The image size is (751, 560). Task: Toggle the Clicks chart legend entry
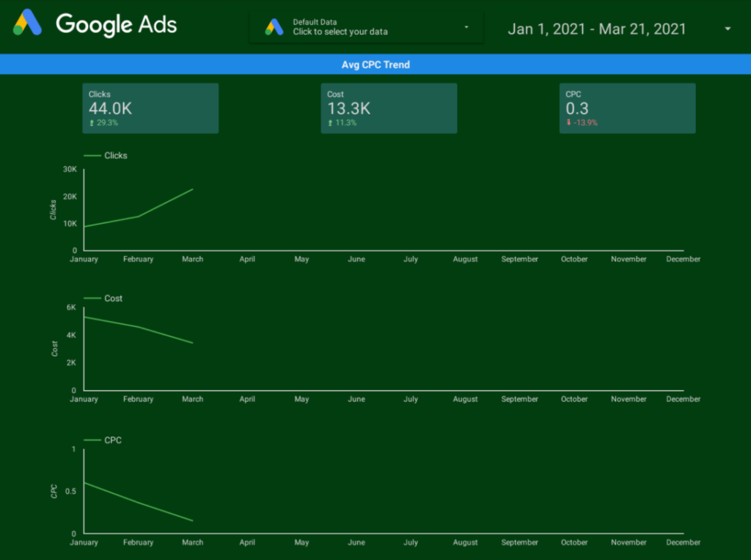(106, 155)
